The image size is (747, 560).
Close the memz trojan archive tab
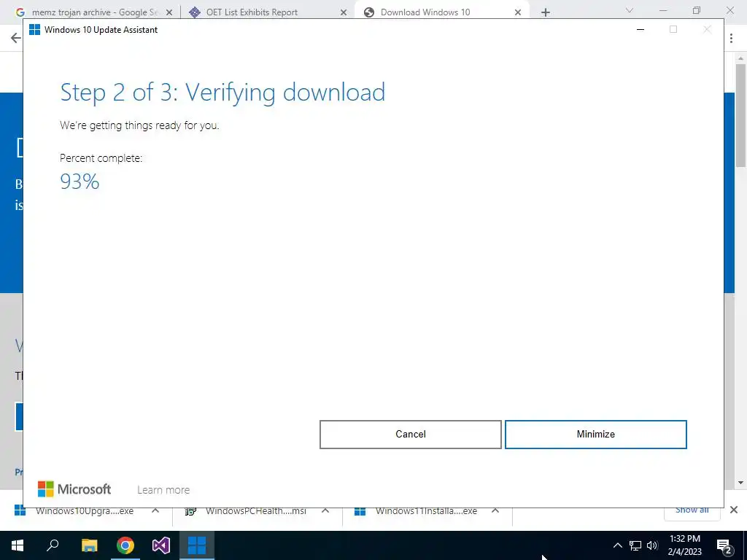169,12
